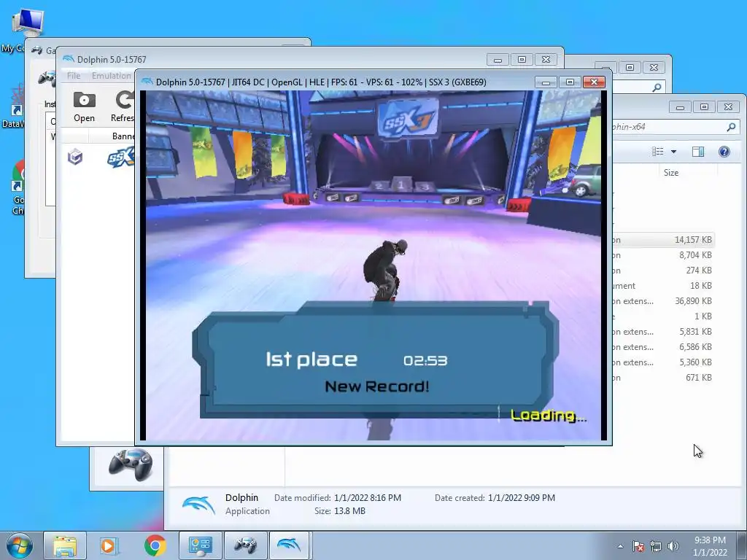Screen dimensions: 747x560
Task: Select the file sized 274 KB
Action: point(663,270)
